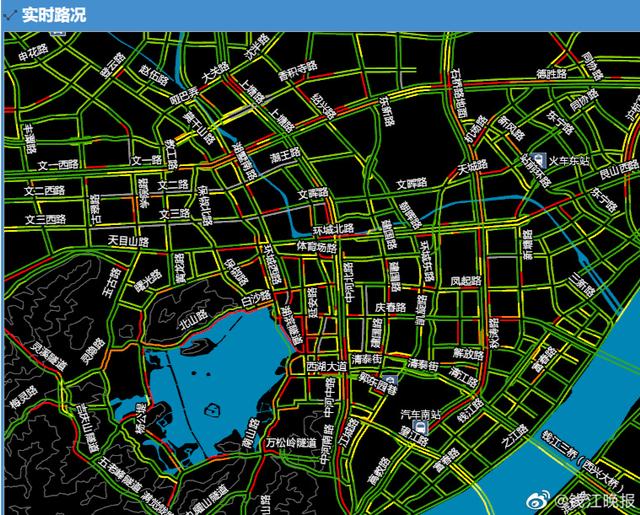The height and width of the screenshot is (515, 640).
Task: Click the 万松岭隧道 tunnel label
Action: click(x=291, y=442)
